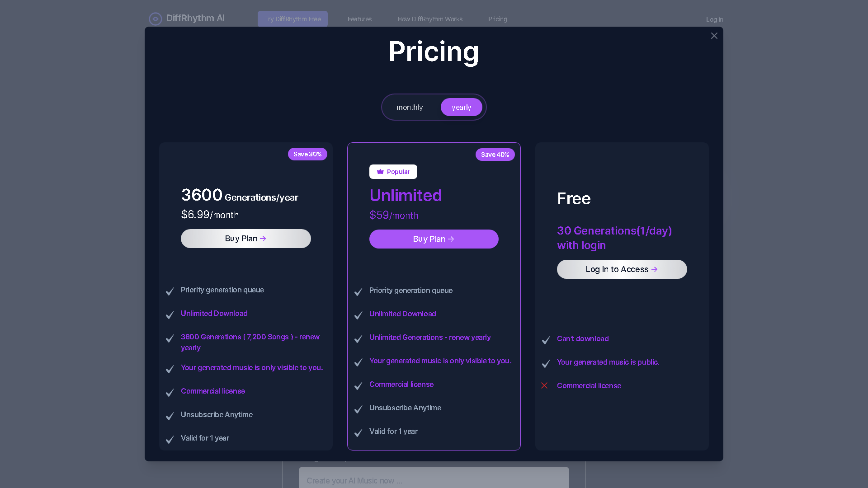Select yearly billing option
Viewport: 868px width, 488px height.
[461, 107]
